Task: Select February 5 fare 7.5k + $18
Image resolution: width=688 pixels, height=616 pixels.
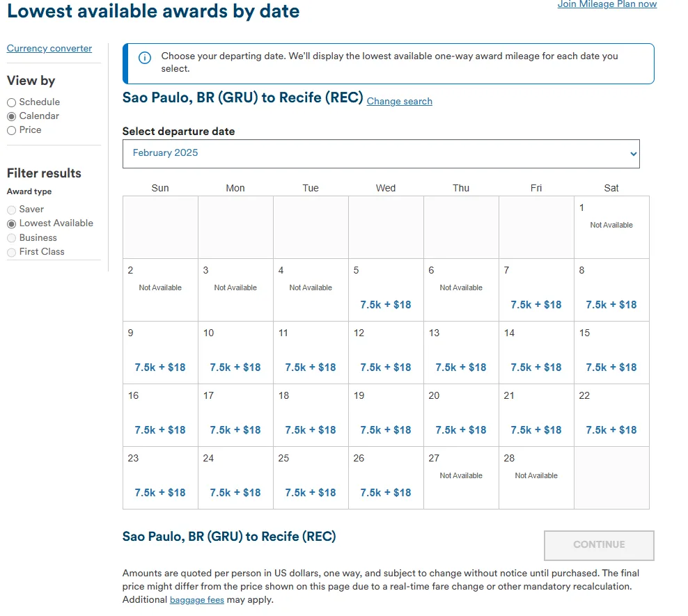Action: tap(386, 305)
